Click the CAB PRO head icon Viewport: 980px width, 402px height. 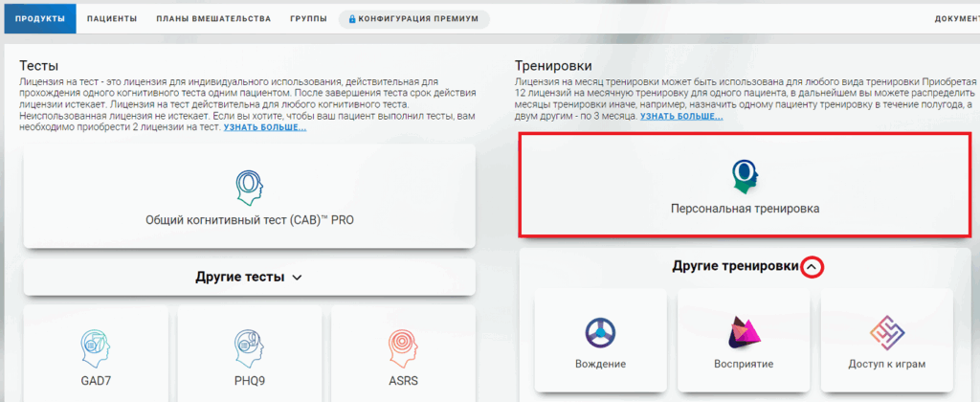249,187
